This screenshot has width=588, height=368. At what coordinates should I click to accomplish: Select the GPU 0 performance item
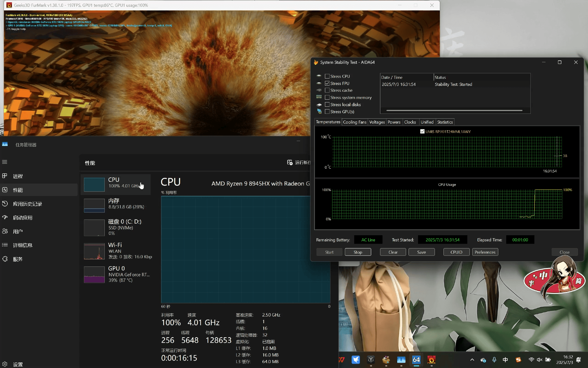coord(116,274)
